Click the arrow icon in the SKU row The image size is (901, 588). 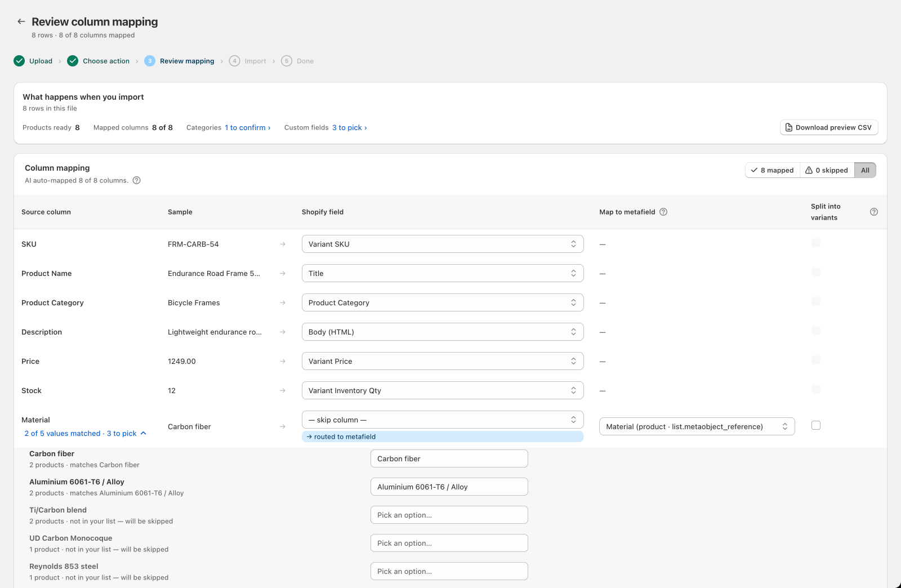tap(283, 244)
